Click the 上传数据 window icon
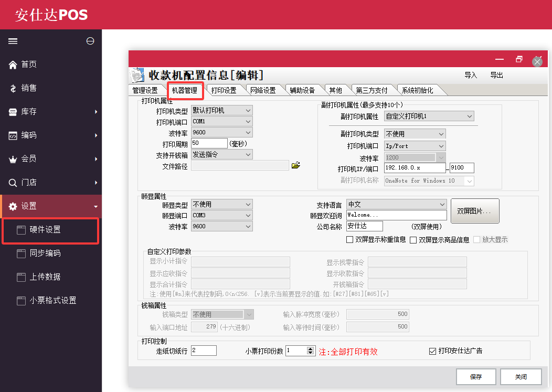Viewport: 552px width, 392px height. click(21, 277)
